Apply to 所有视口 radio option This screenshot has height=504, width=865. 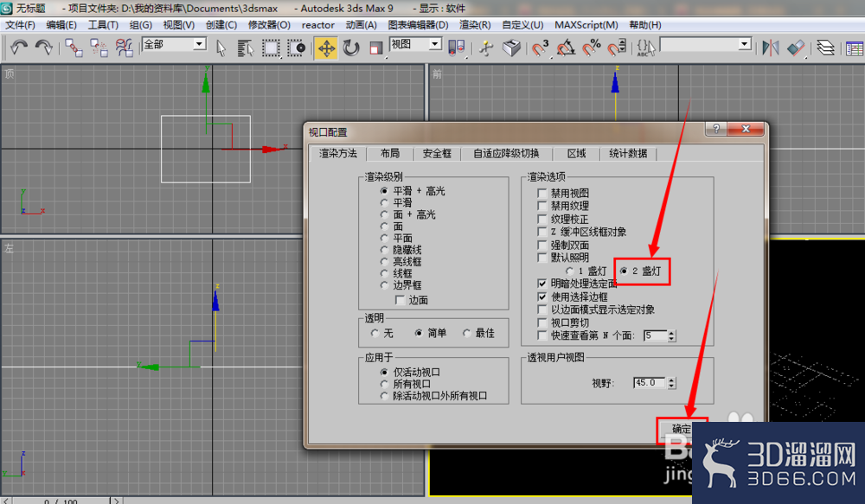click(x=406, y=384)
